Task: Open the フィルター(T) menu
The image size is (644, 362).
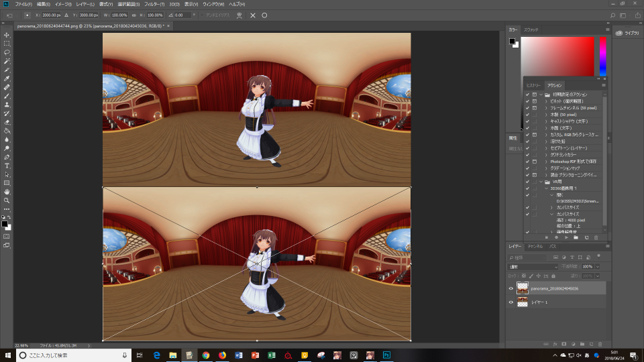Action: tap(154, 4)
